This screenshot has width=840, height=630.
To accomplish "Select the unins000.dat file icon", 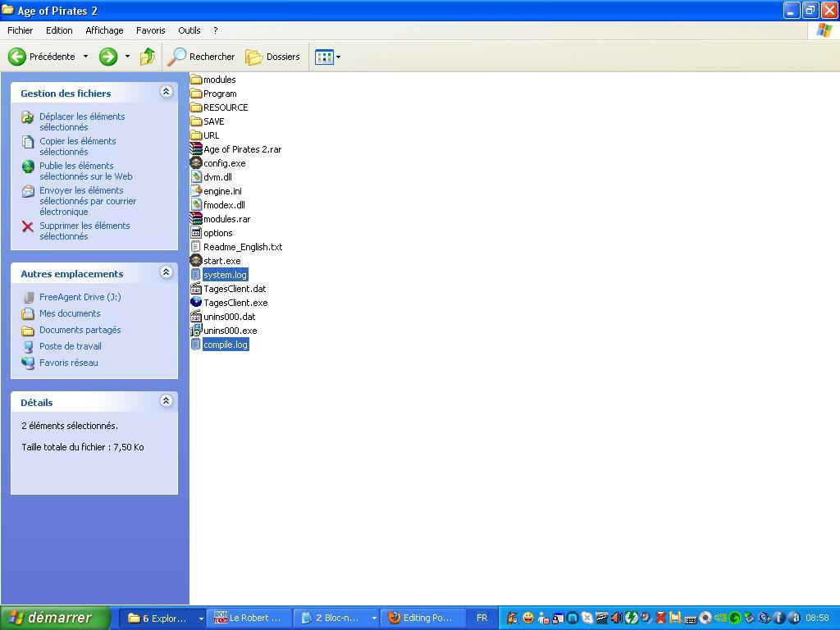I will pyautogui.click(x=196, y=316).
